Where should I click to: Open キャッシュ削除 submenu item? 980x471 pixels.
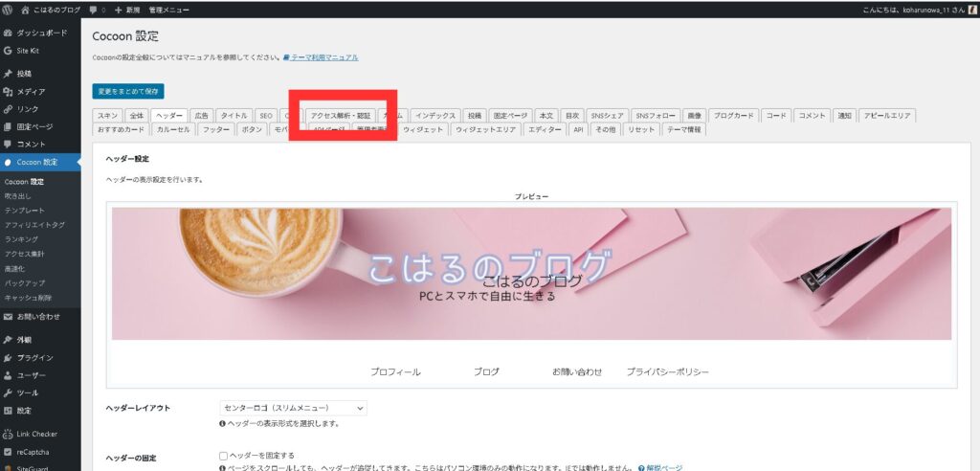click(x=28, y=298)
